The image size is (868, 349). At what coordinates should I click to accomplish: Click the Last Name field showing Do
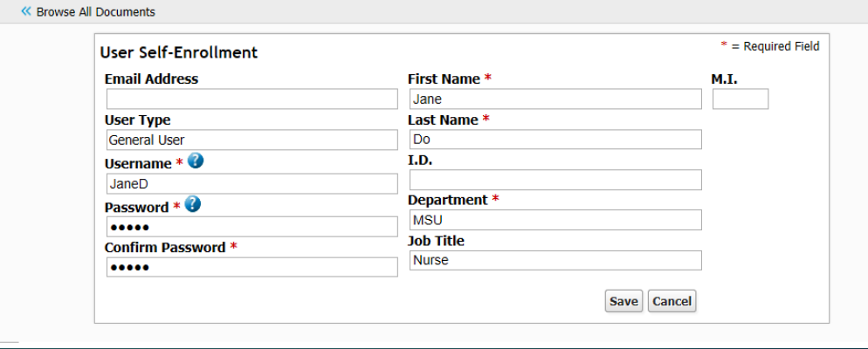tap(555, 140)
